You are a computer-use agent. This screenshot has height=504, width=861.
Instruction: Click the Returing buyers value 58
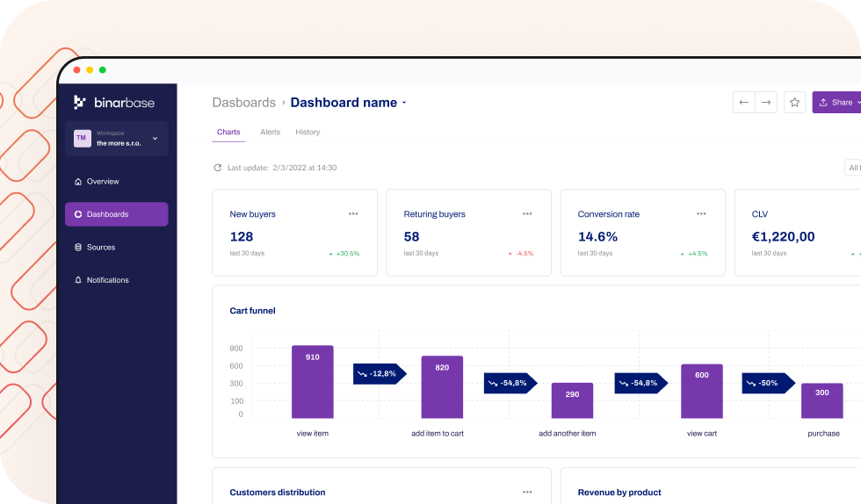[411, 236]
